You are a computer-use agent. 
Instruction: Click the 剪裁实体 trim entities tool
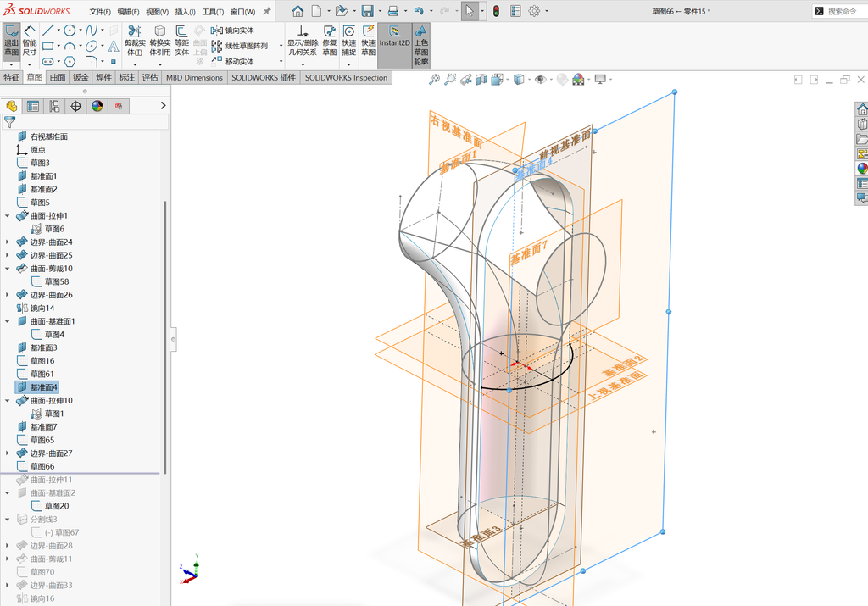(x=135, y=41)
